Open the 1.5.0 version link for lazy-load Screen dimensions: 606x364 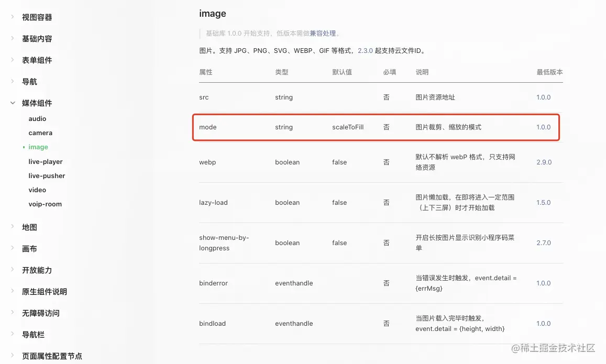(544, 203)
